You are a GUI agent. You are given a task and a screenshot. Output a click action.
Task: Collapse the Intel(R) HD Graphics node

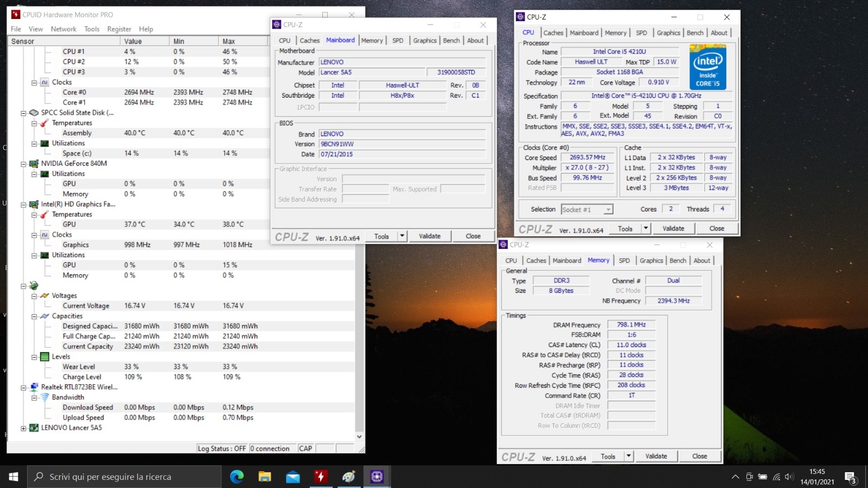tap(23, 205)
